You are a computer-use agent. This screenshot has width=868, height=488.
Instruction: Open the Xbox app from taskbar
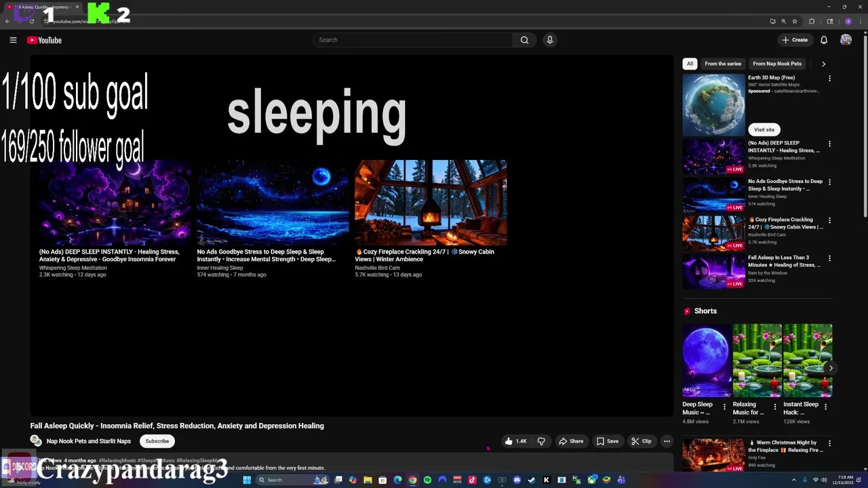592,480
